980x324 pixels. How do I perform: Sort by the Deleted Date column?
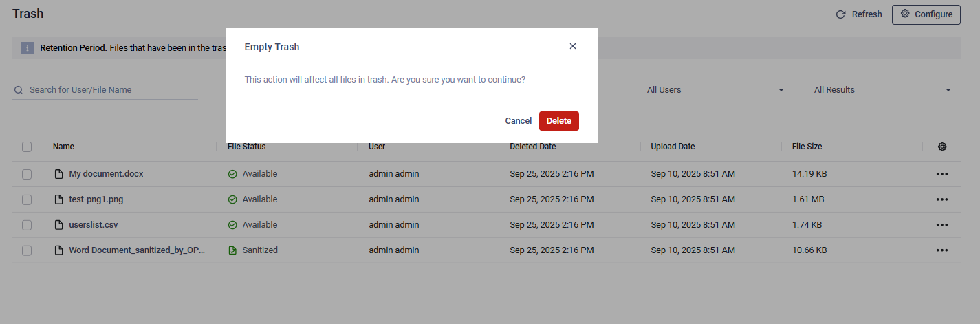coord(533,147)
